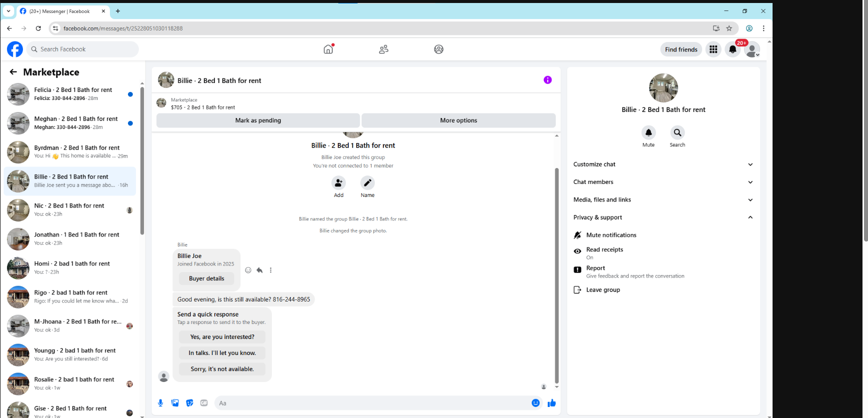
Task: Click the Mute bell button in profile panel
Action: click(x=648, y=132)
